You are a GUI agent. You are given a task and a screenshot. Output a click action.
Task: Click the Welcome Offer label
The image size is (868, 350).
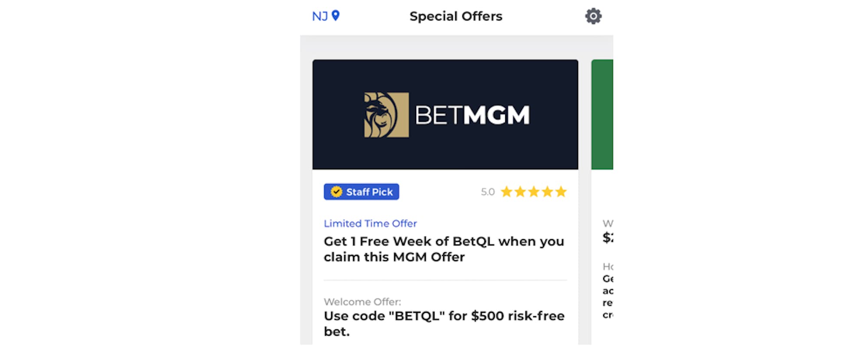point(362,302)
